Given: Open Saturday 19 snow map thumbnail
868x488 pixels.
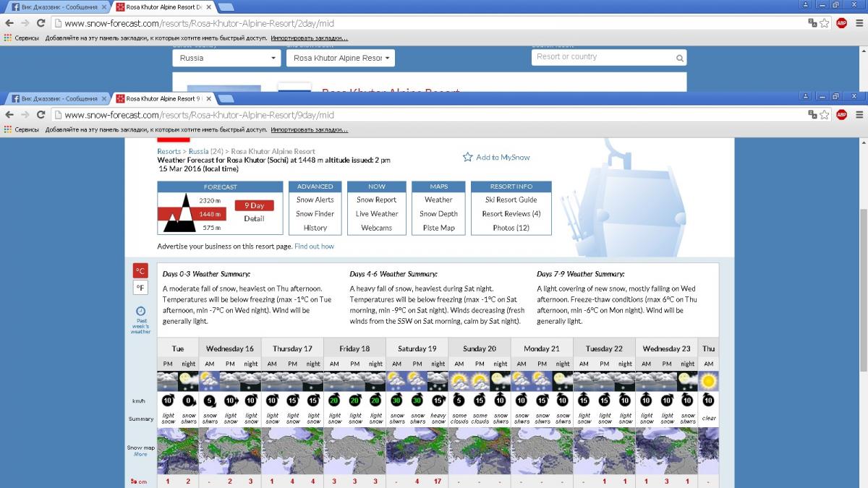Looking at the screenshot, I should tap(417, 451).
